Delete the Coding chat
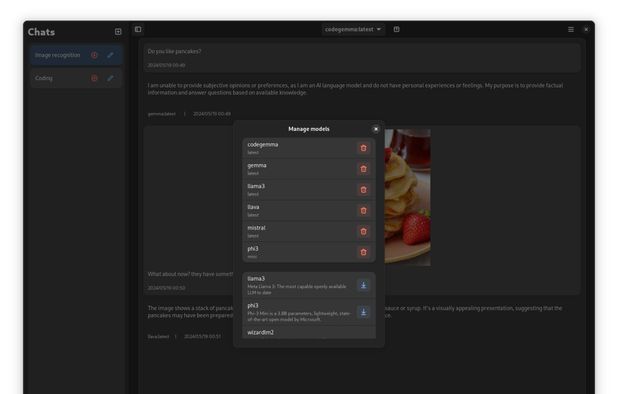Screen dimensions: 618x394 pos(94,78)
